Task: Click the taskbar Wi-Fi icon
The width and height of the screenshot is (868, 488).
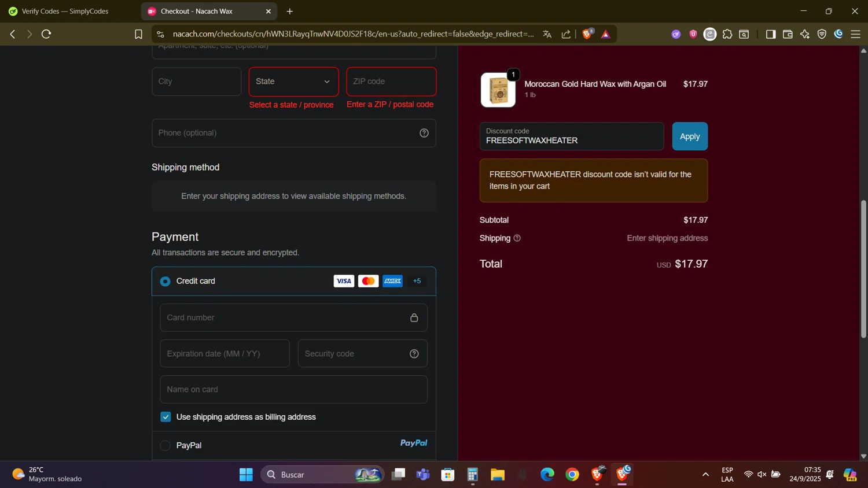Action: 748,475
